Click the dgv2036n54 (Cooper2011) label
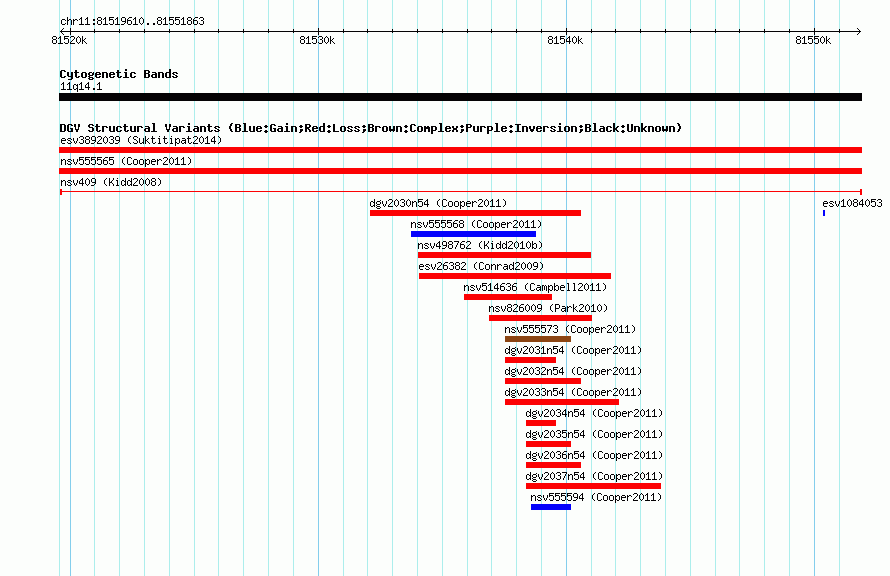Viewport: 890px width, 576px height. (x=594, y=455)
